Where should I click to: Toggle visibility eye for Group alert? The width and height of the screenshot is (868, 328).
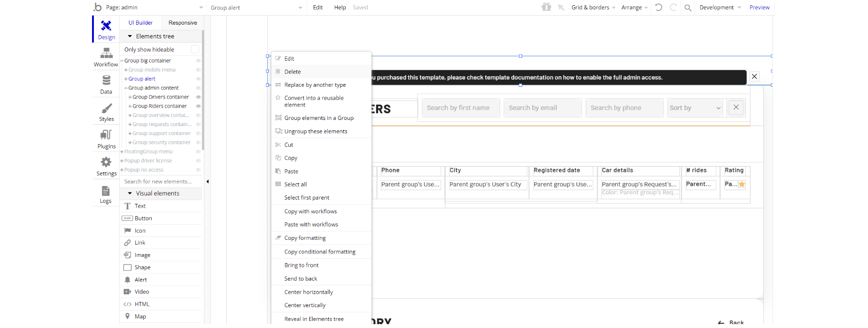[x=198, y=79]
